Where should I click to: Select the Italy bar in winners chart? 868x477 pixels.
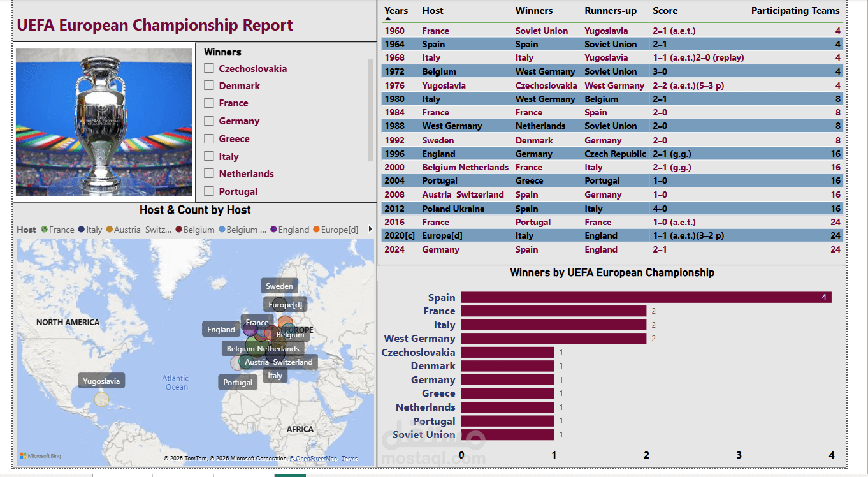click(554, 325)
